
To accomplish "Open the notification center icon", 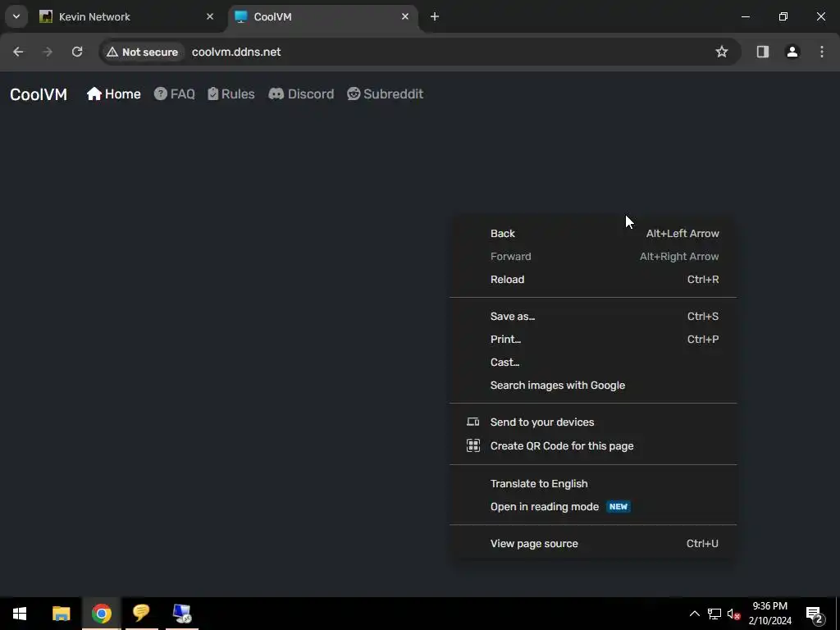I will (x=815, y=614).
